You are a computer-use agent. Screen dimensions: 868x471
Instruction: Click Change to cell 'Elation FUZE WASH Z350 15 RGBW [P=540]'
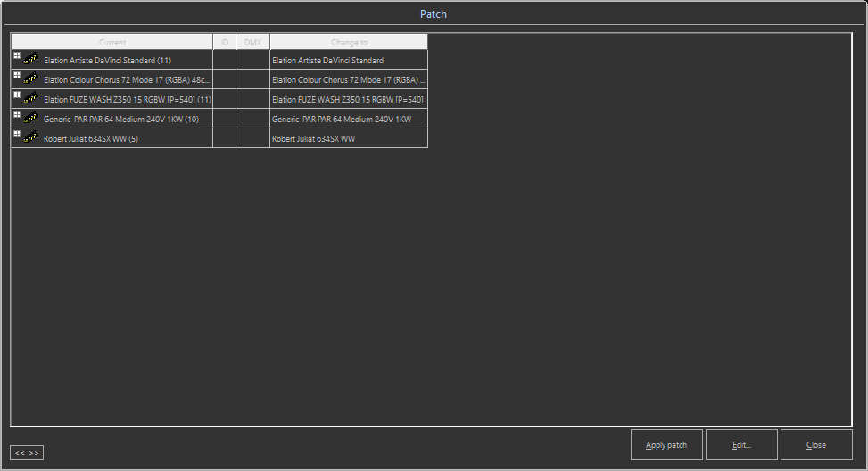tap(349, 99)
